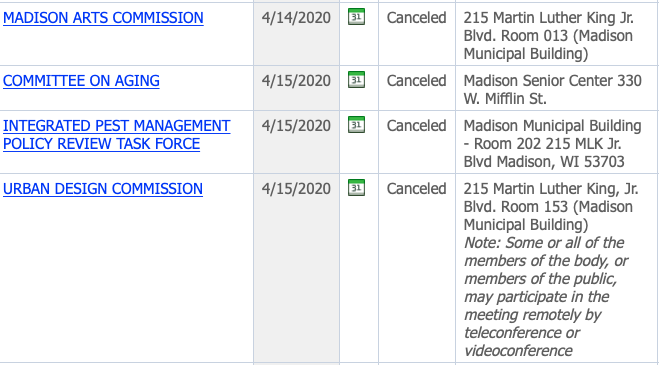Open INTEGRATED PEST MANAGEMENT POLICY REVIEW TASK FORCE link

pos(116,135)
